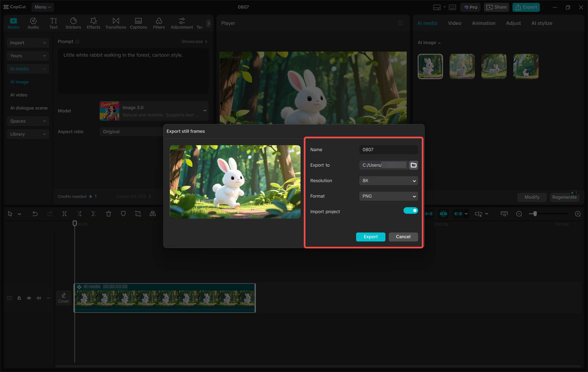This screenshot has height=372, width=588.
Task: Collapse the AI media sidebar section
Action: pyautogui.click(x=28, y=69)
